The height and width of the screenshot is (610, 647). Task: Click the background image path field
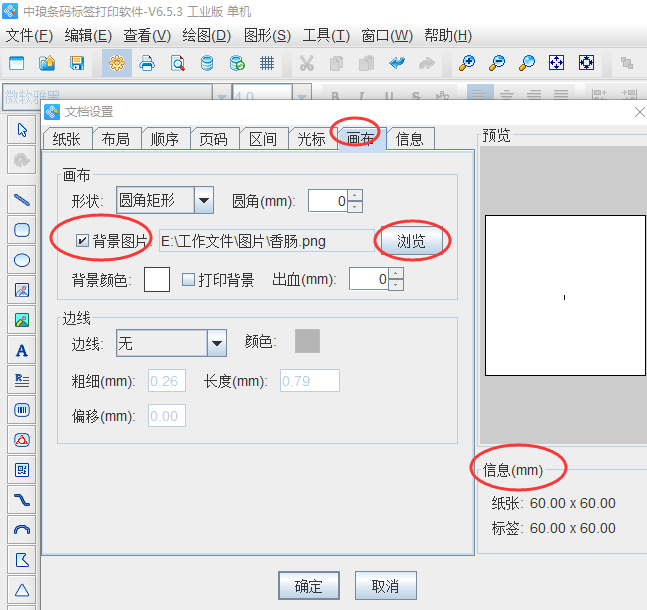tap(267, 241)
